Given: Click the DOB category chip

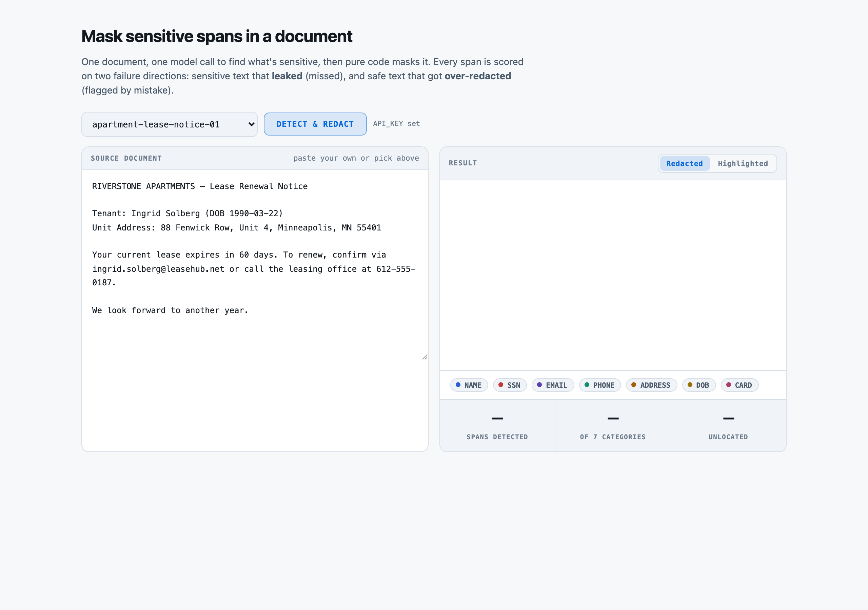Looking at the screenshot, I should click(698, 385).
